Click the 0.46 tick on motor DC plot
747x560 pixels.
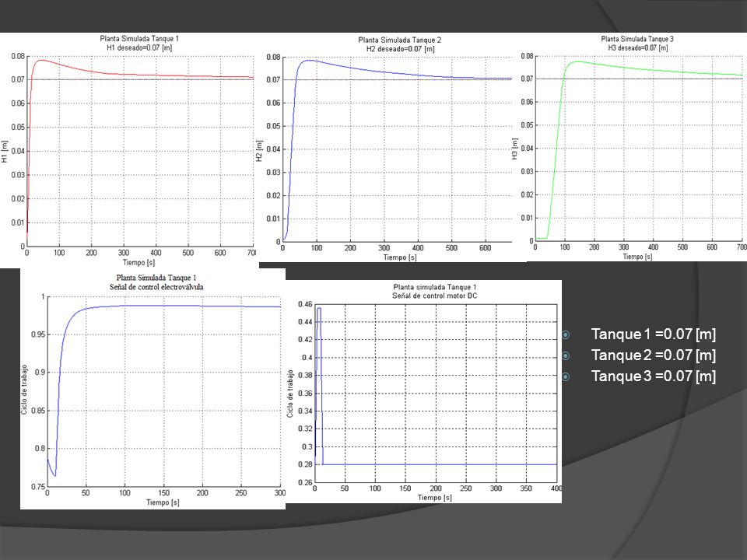[x=305, y=304]
